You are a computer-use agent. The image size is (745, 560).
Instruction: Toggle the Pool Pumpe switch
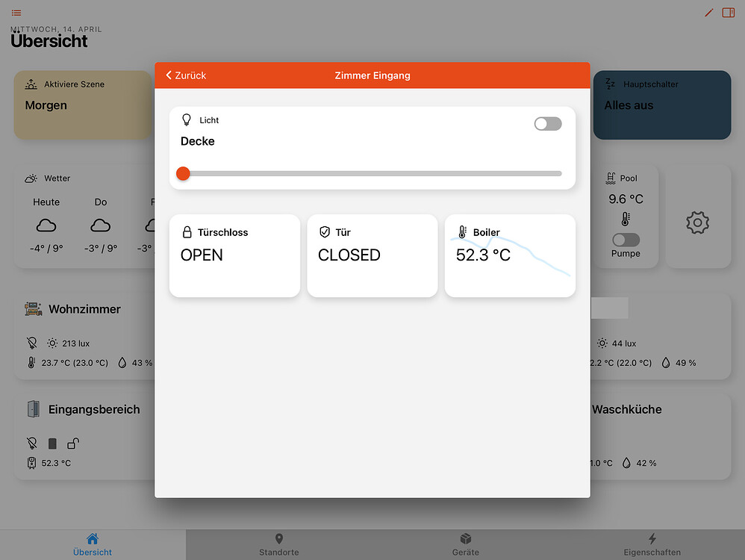coord(626,239)
